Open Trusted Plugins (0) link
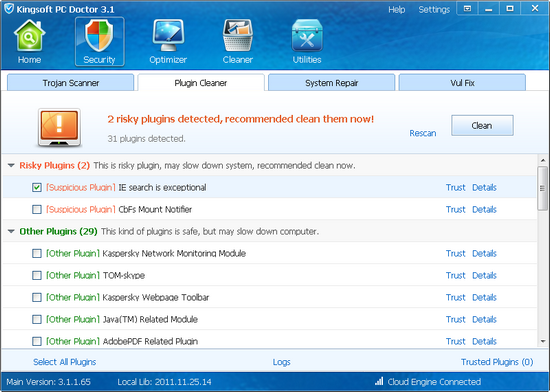The height and width of the screenshot is (392, 550). [497, 362]
